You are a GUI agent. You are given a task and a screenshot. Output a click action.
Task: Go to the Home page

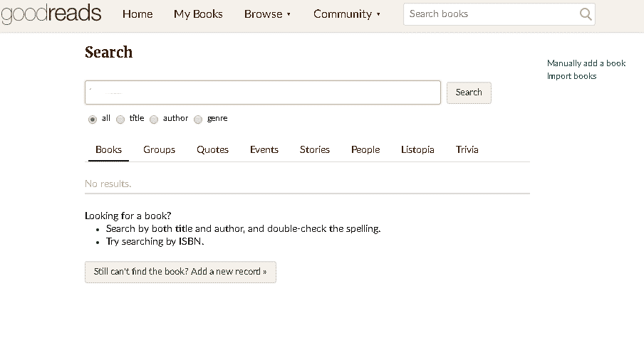(137, 14)
